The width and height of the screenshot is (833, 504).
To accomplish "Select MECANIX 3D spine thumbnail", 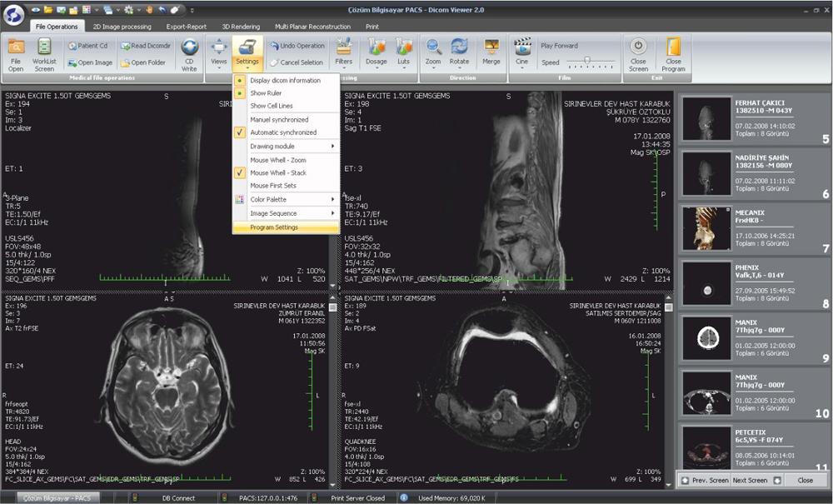I will coord(706,228).
